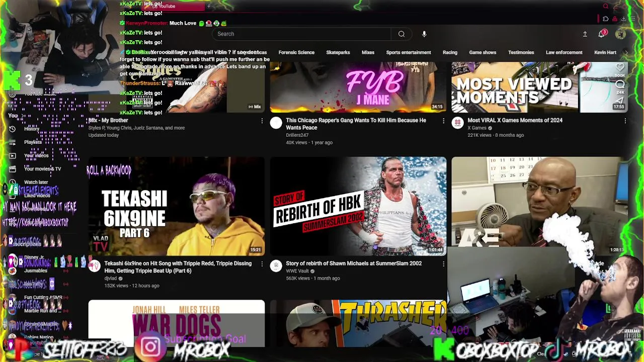This screenshot has height=362, width=644.
Task: Open Drillers247 channel avatar
Action: click(276, 123)
